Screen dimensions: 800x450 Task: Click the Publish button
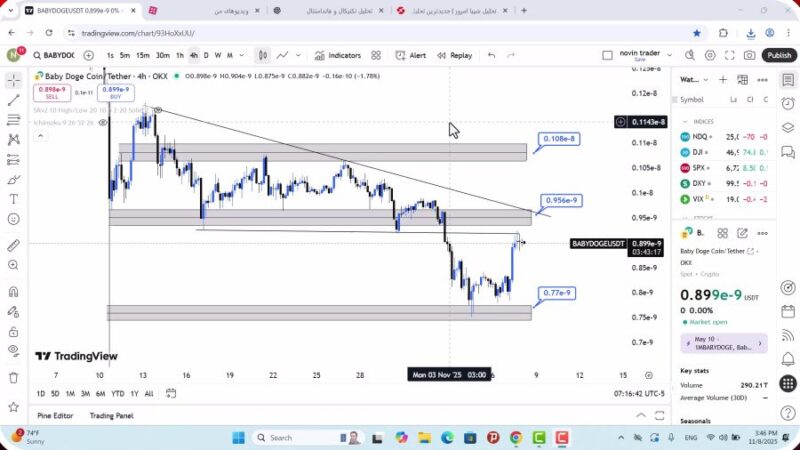779,56
